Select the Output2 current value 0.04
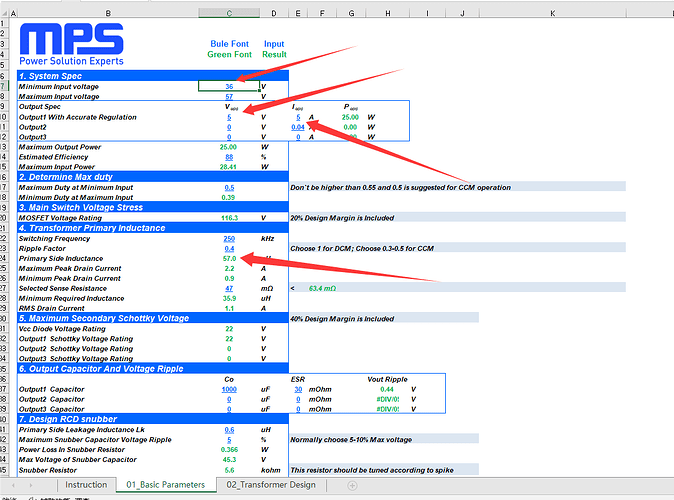 tap(298, 127)
